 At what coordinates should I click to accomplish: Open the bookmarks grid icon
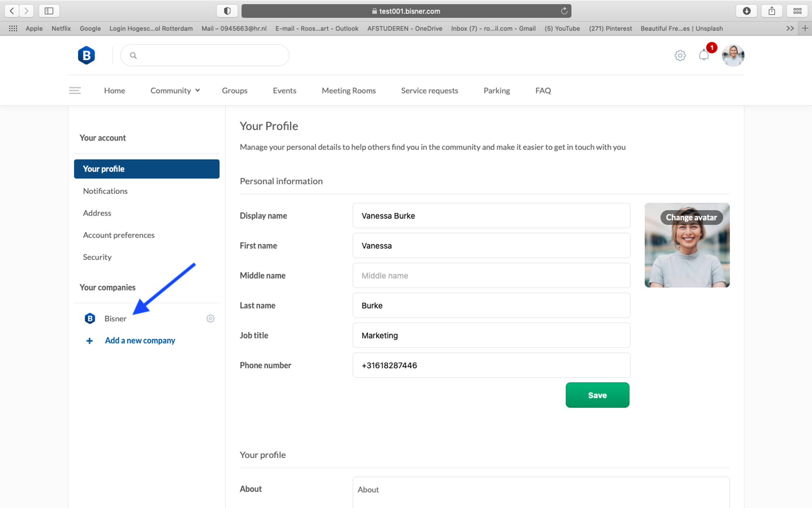click(13, 28)
